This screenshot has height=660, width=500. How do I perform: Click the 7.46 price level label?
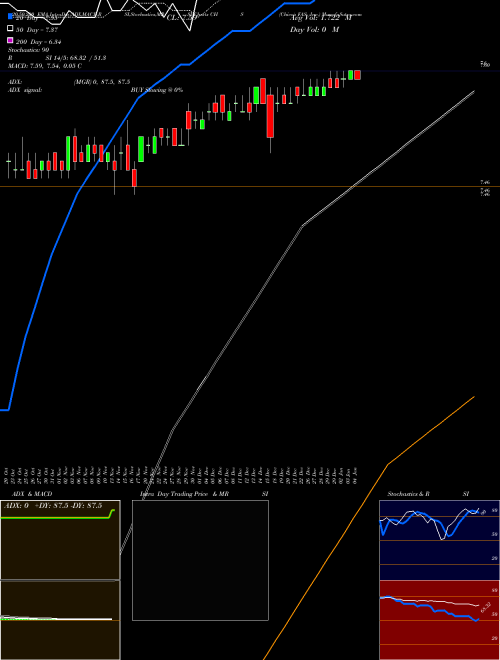pos(485,183)
